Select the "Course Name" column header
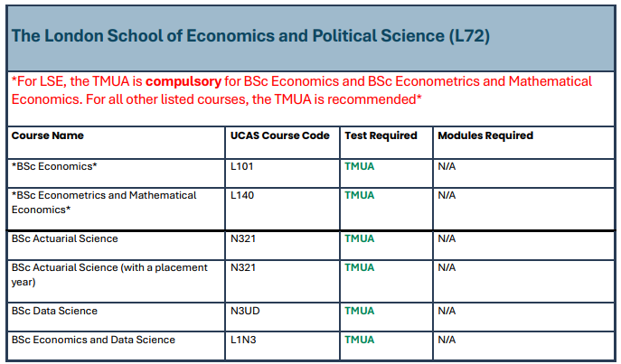Image resolution: width=621 pixels, height=364 pixels. pos(47,135)
